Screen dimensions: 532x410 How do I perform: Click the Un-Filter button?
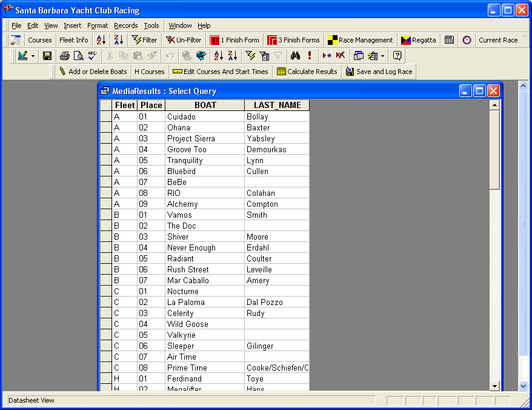184,40
